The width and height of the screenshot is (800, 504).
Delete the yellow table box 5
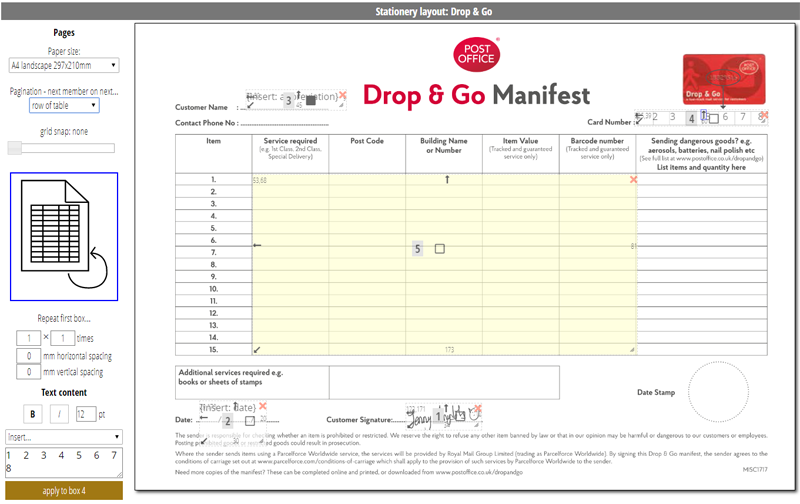pyautogui.click(x=633, y=180)
